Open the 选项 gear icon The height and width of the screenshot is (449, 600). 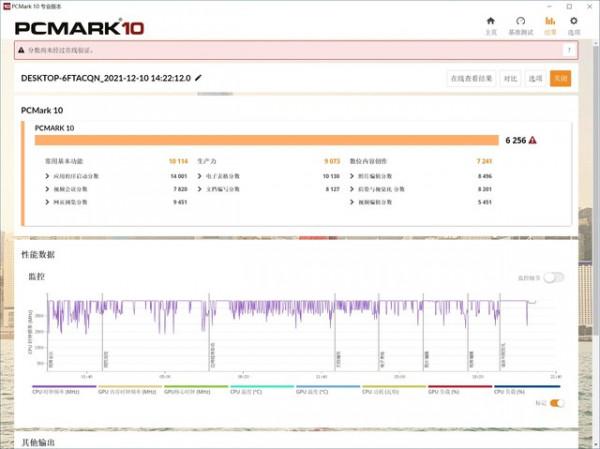click(573, 24)
